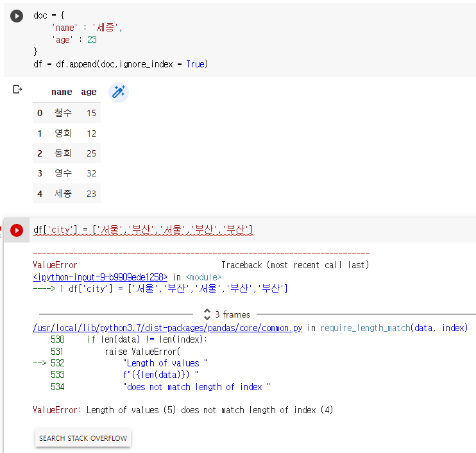Screen dimensions: 476x453
Task: Click the <module> text in traceback
Action: click(203, 277)
